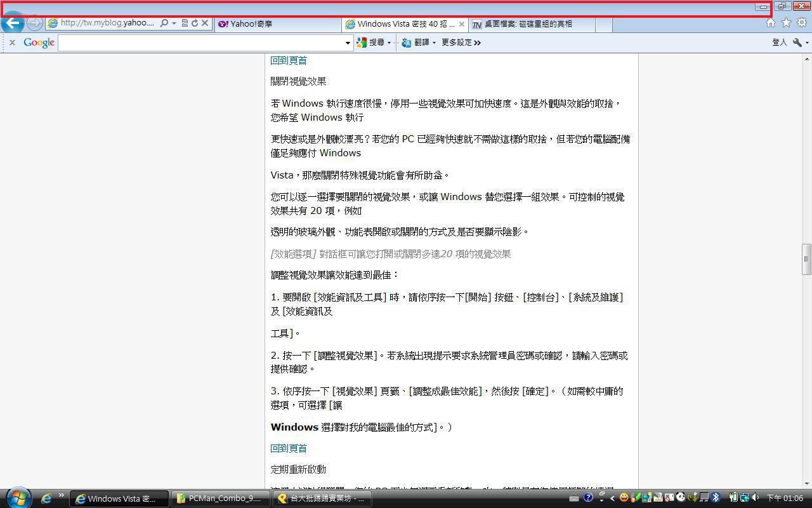
Task: Focus the Google Toolbar search field
Action: tap(201, 43)
